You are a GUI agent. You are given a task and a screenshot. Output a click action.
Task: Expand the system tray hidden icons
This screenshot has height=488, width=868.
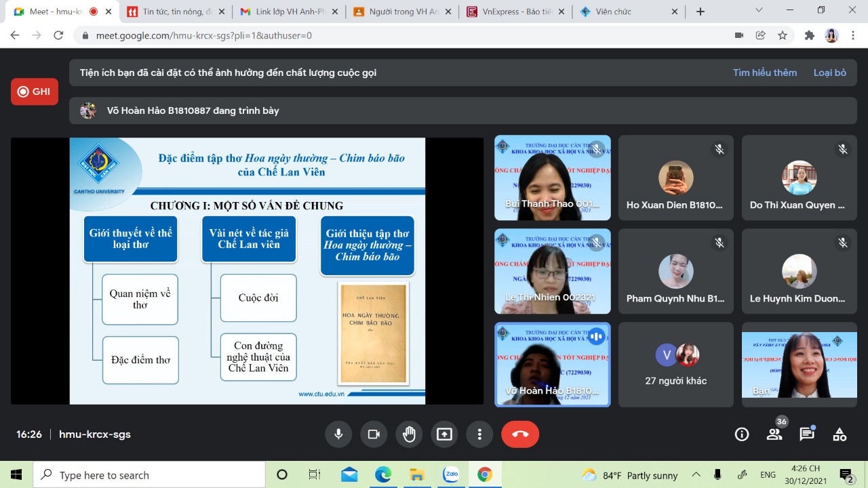pos(696,475)
